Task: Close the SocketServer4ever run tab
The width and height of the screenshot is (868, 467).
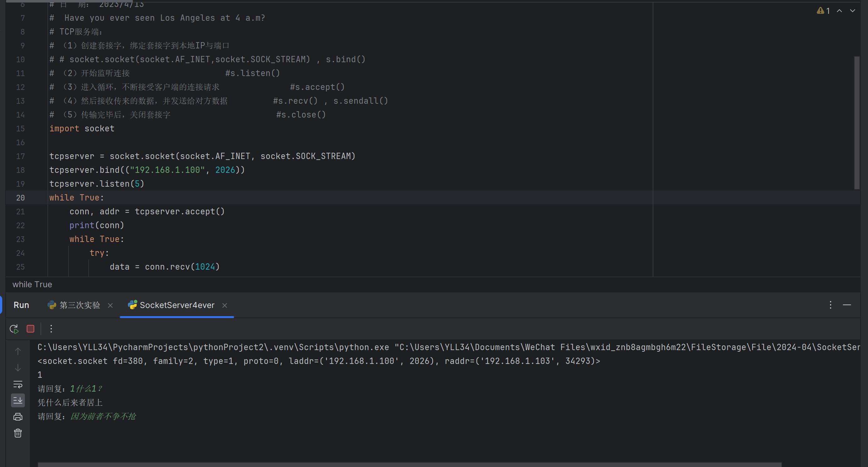Action: coord(225,305)
